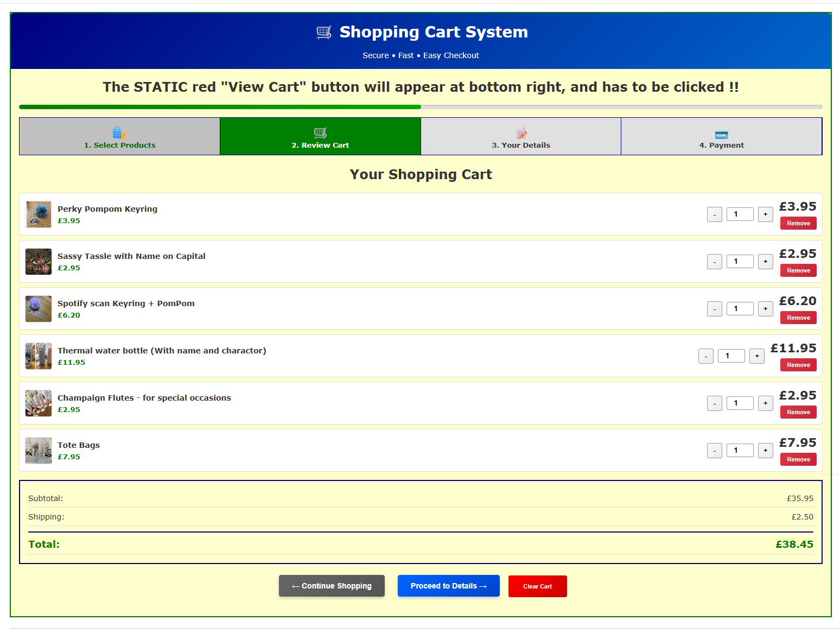The height and width of the screenshot is (633, 840).
Task: Click the Perky Pompom Keyring product thumbnail
Action: coord(39,214)
